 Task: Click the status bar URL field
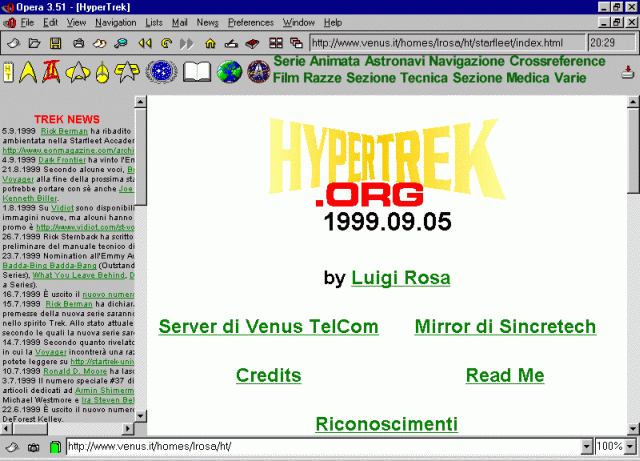[324, 447]
